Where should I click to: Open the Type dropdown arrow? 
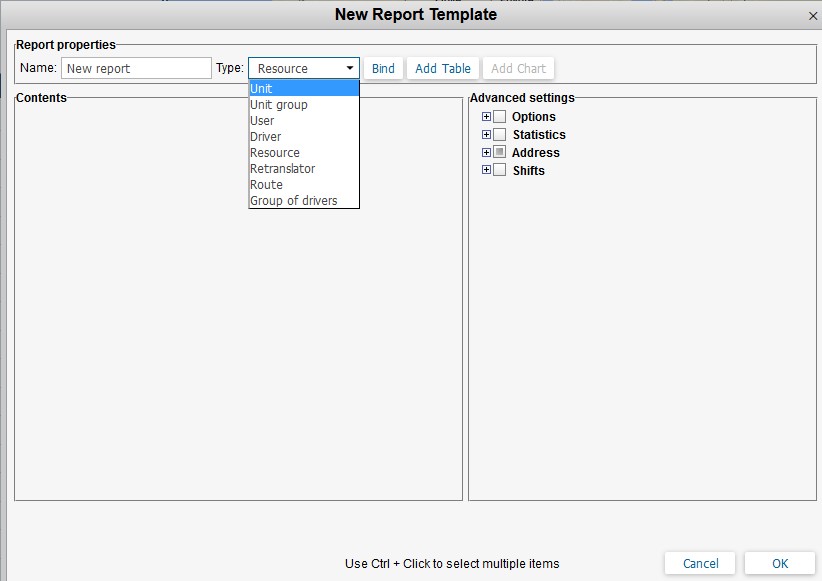click(x=350, y=69)
